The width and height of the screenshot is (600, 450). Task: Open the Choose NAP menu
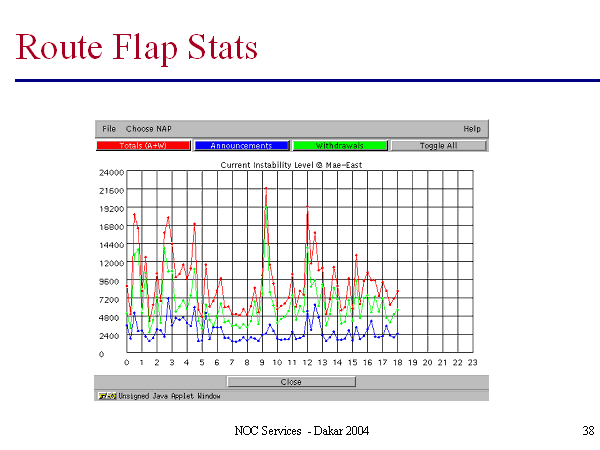[x=147, y=129]
